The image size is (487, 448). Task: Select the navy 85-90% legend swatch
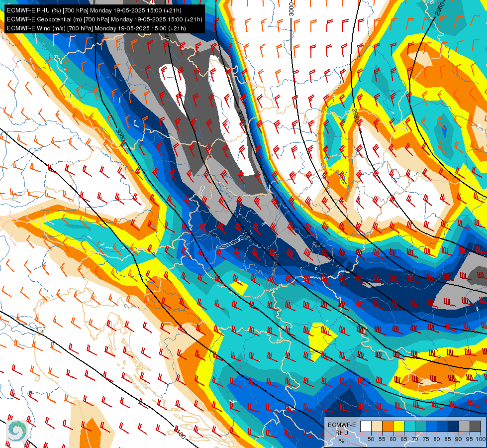pos(454,426)
